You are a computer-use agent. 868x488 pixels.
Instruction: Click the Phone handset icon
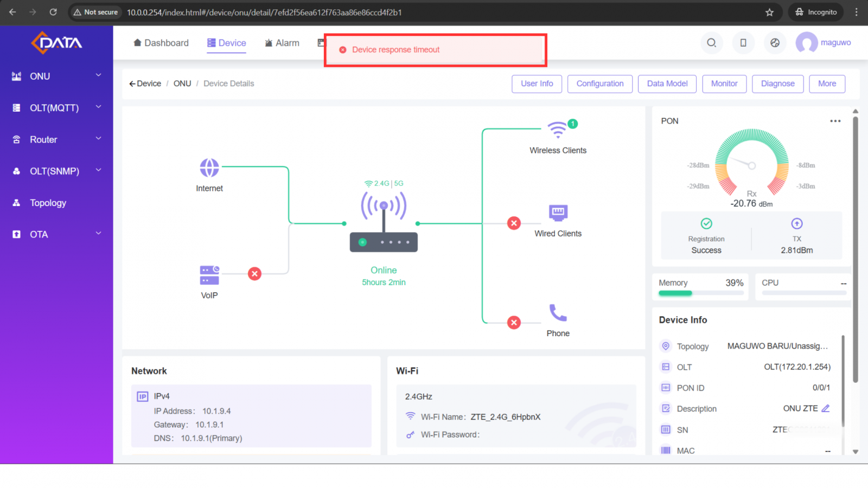point(558,312)
